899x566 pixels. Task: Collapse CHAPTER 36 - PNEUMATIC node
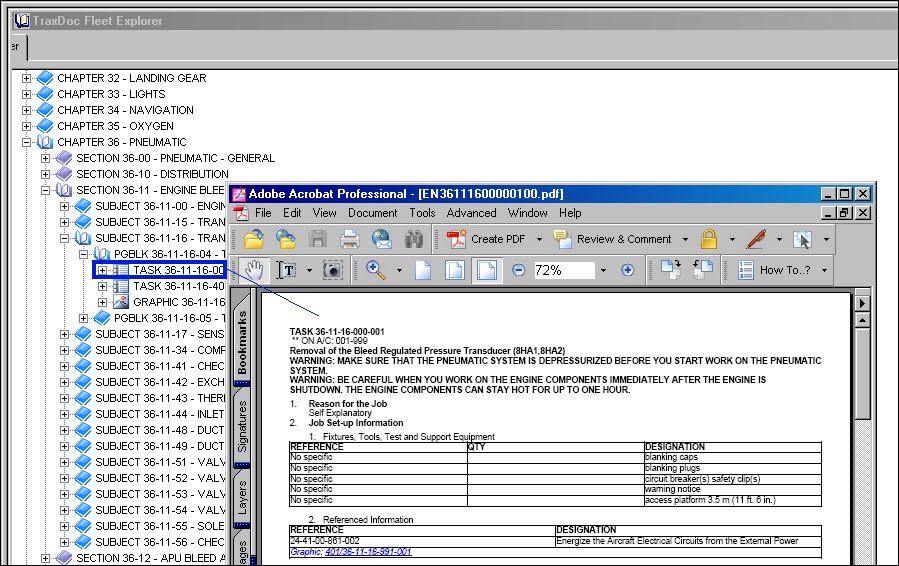26,142
